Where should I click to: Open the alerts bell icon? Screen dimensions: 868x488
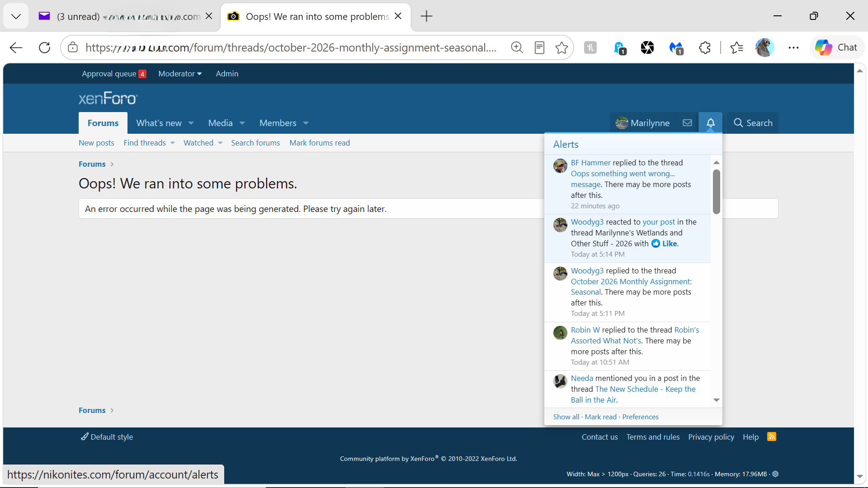(710, 123)
